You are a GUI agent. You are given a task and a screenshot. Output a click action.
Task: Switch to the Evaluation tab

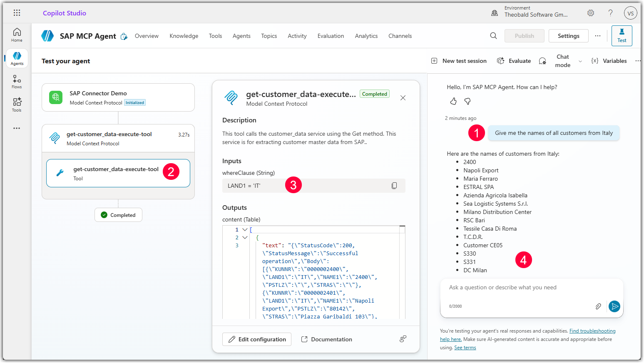click(x=331, y=36)
